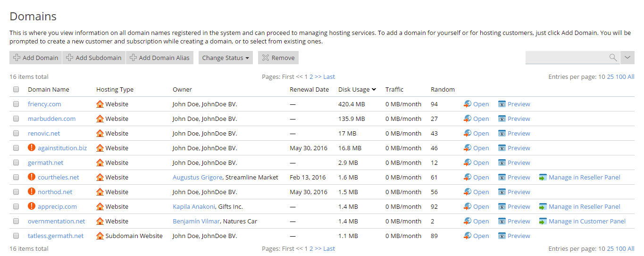Expand the advanced search options arrow
This screenshot has width=644, height=256.
pyautogui.click(x=627, y=58)
